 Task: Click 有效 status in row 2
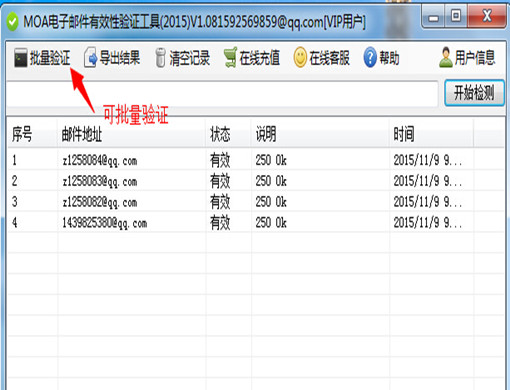click(220, 181)
